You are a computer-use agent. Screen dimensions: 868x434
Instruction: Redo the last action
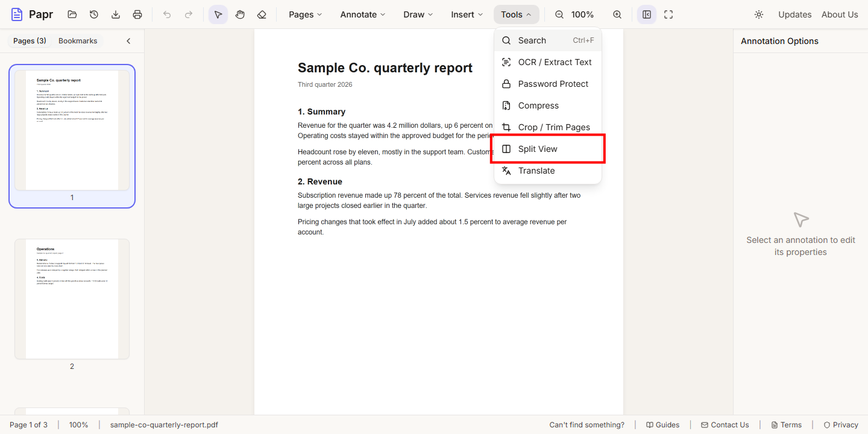coord(189,14)
